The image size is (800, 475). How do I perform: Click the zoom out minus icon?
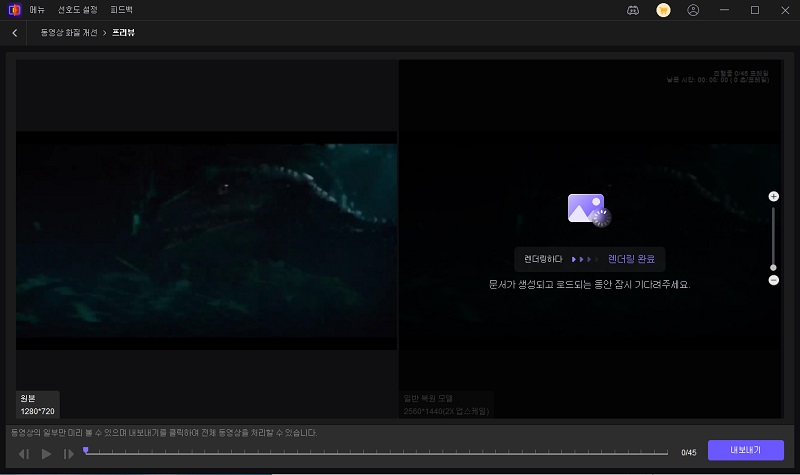pyautogui.click(x=773, y=280)
